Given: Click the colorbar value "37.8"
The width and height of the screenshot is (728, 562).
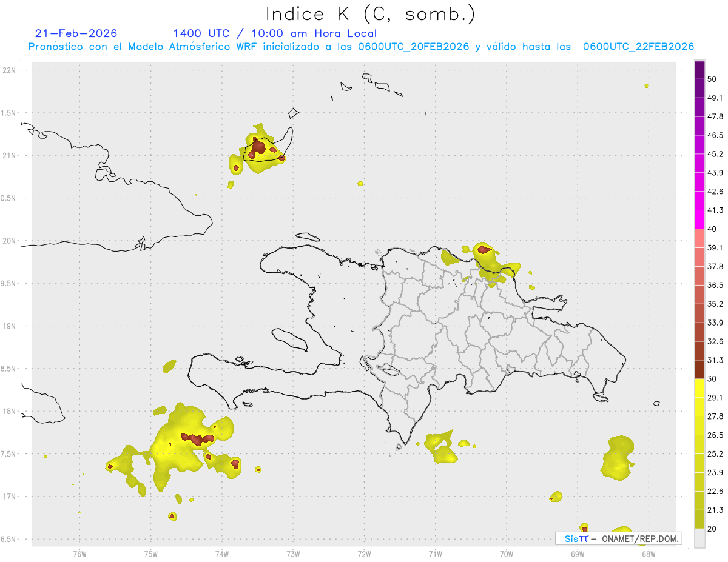Looking at the screenshot, I should (715, 266).
